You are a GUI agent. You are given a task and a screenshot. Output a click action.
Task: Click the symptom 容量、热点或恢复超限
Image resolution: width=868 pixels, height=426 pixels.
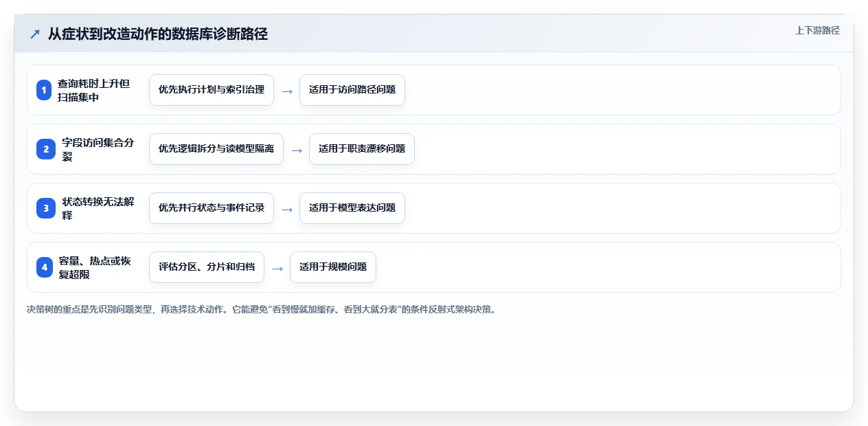95,267
